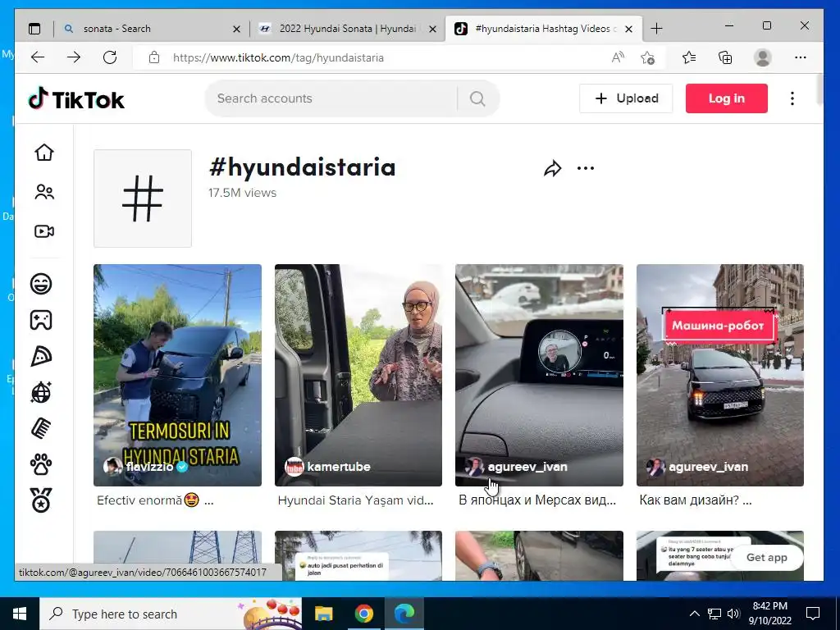
Task: Open File Explorer from the taskbar
Action: 323,614
